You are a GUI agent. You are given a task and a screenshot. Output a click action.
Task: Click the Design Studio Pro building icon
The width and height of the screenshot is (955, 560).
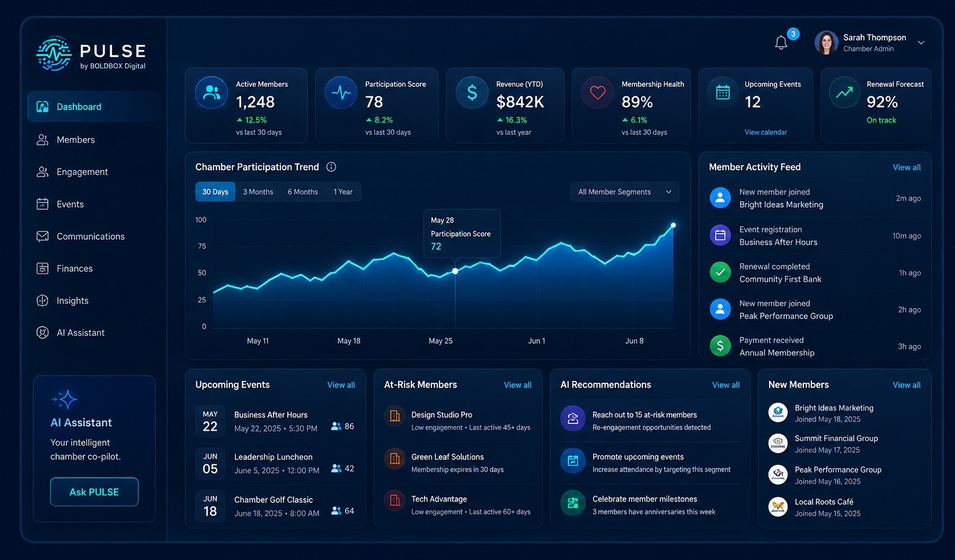click(395, 416)
